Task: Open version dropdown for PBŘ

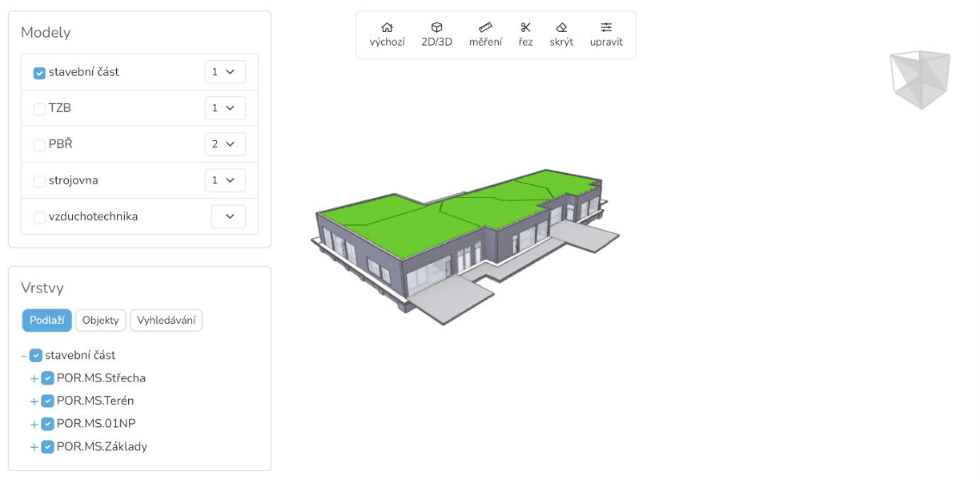Action: 225,144
